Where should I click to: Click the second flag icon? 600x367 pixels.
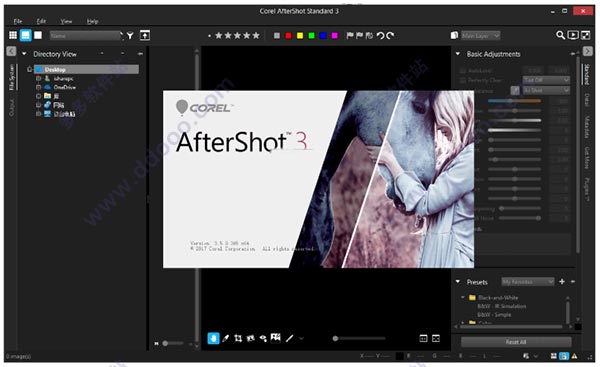point(359,36)
